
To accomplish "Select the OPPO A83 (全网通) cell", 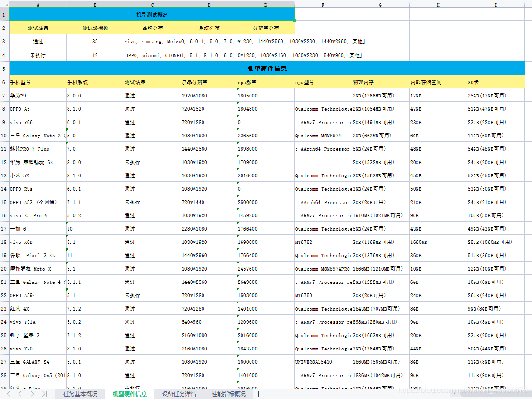I will (38, 202).
